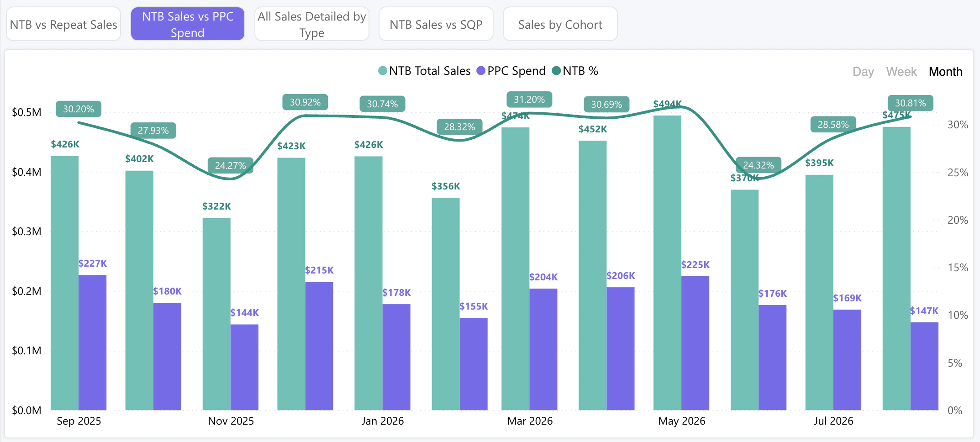Click the $147K PPC spend bar
Viewport: 980px width, 442px height.
924,366
